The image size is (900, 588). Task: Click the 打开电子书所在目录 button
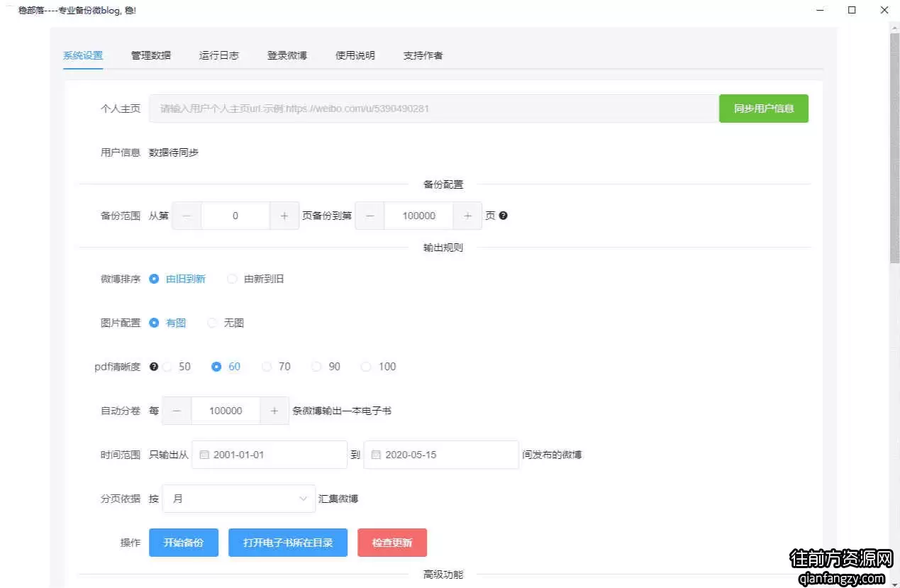[x=288, y=543]
